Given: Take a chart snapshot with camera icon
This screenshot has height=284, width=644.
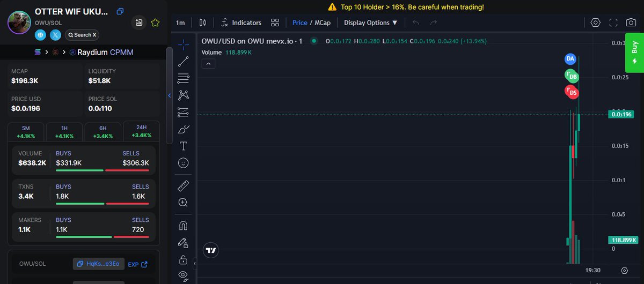Looking at the screenshot, I should point(631,23).
